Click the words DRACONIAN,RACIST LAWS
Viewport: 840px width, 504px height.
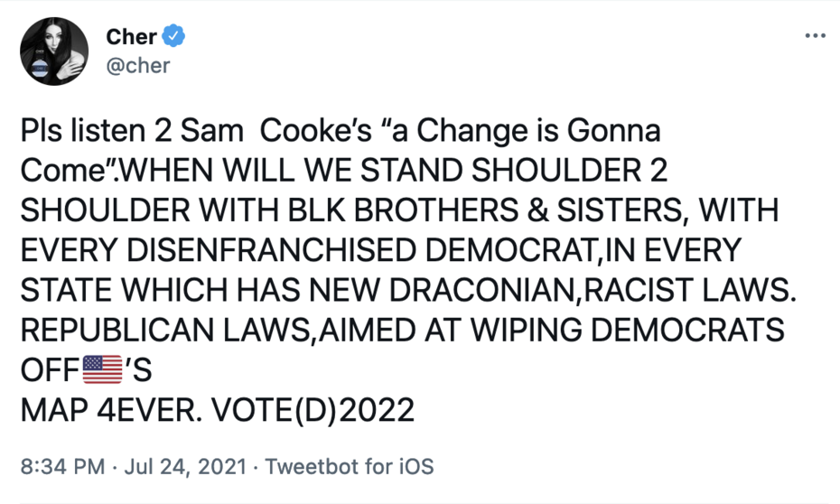coord(595,290)
